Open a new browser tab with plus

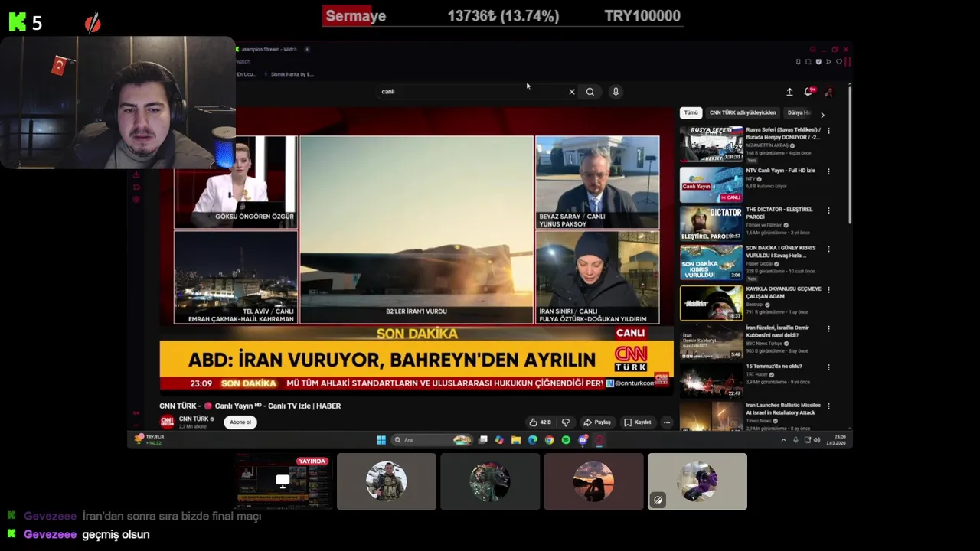(307, 49)
